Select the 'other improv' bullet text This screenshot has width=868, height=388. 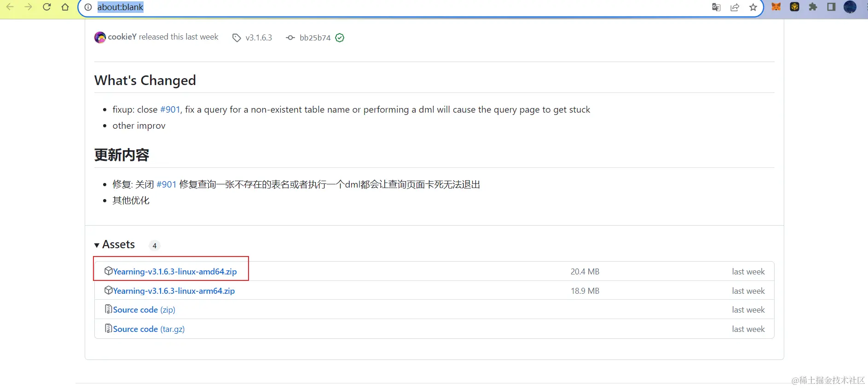click(x=139, y=126)
